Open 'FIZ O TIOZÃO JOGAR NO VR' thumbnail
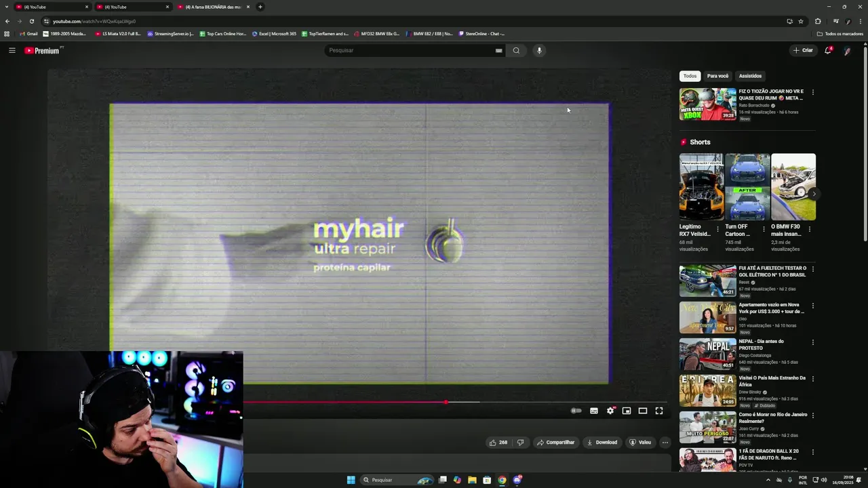The height and width of the screenshot is (488, 868). click(707, 104)
